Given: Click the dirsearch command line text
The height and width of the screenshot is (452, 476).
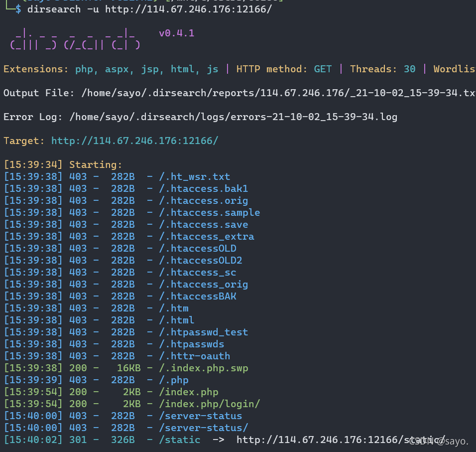Looking at the screenshot, I should click(x=149, y=9).
